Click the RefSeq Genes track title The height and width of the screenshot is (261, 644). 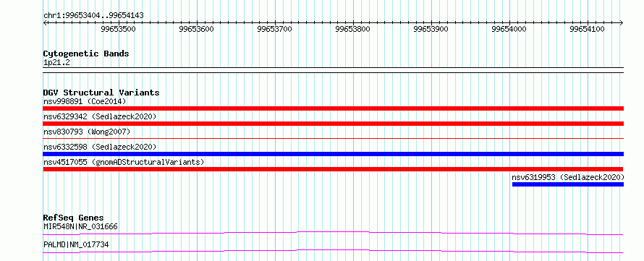coord(74,218)
